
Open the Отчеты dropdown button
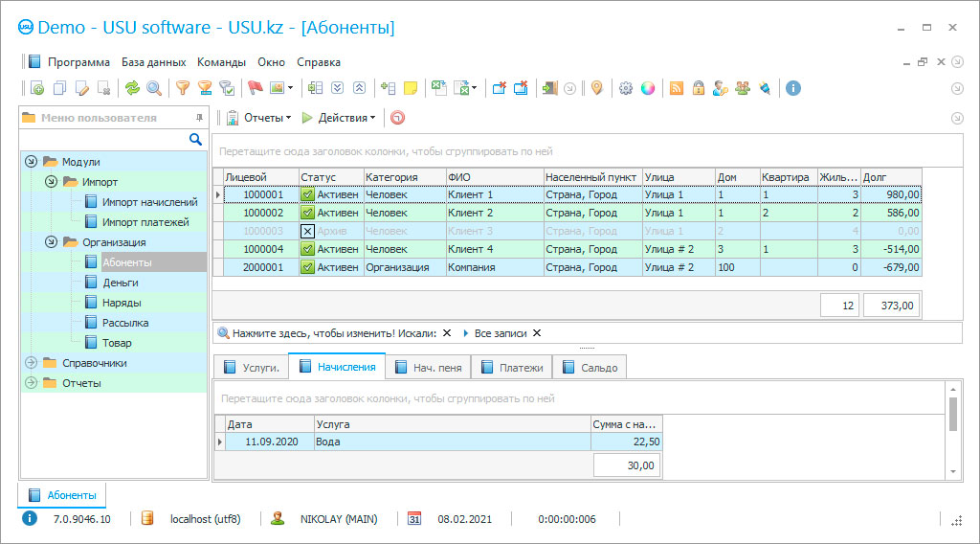coord(258,118)
